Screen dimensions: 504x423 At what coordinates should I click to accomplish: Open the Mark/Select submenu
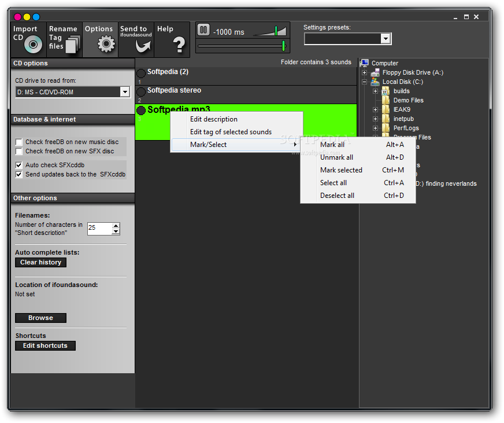[x=236, y=145]
